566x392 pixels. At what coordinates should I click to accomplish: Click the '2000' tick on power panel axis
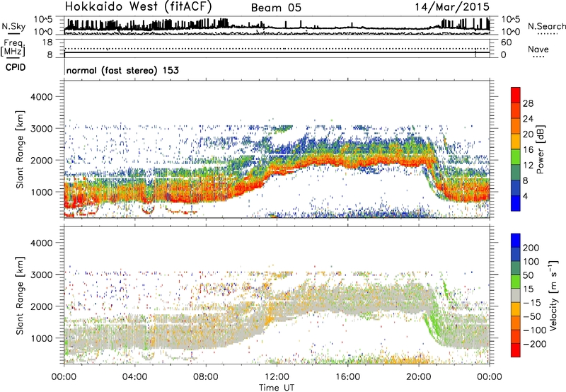[41, 160]
